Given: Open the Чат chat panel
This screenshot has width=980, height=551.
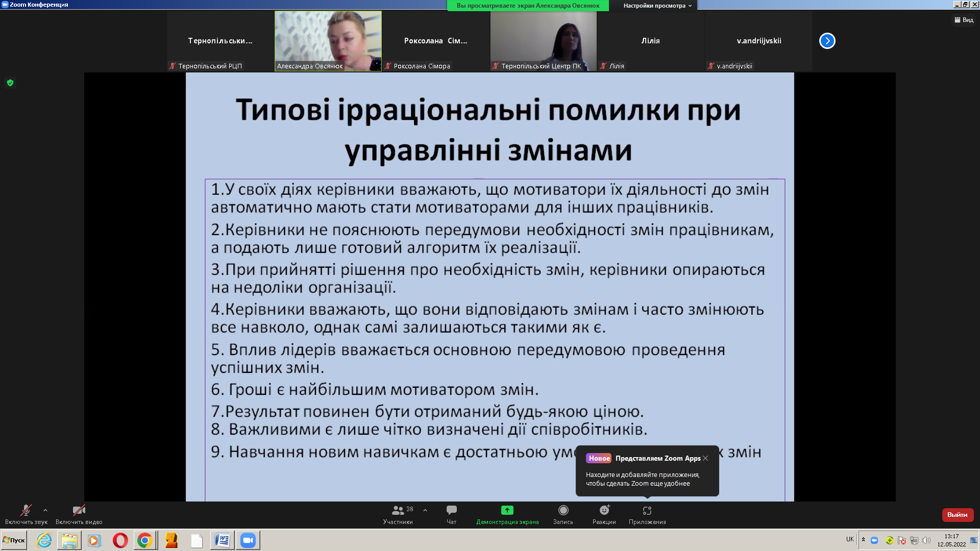Looking at the screenshot, I should (452, 514).
